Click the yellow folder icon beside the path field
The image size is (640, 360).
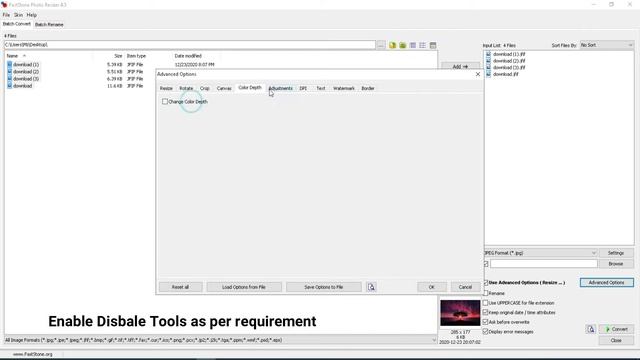pos(392,45)
